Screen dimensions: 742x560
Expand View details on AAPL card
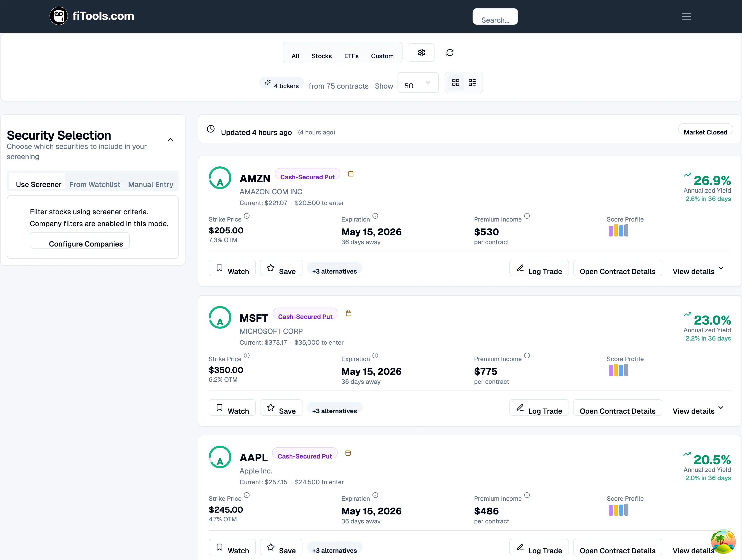pyautogui.click(x=694, y=551)
